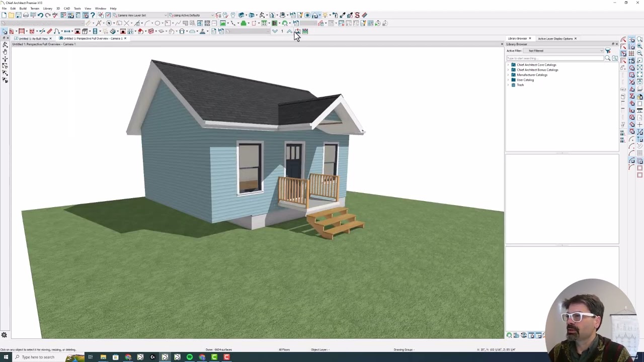Click the search-by-folder icon beside the magnifier

click(x=615, y=58)
